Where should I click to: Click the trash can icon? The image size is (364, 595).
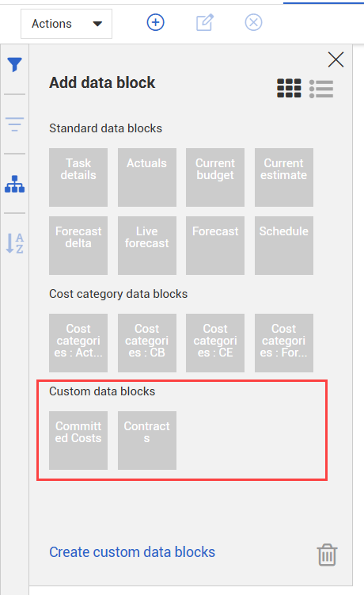click(327, 555)
